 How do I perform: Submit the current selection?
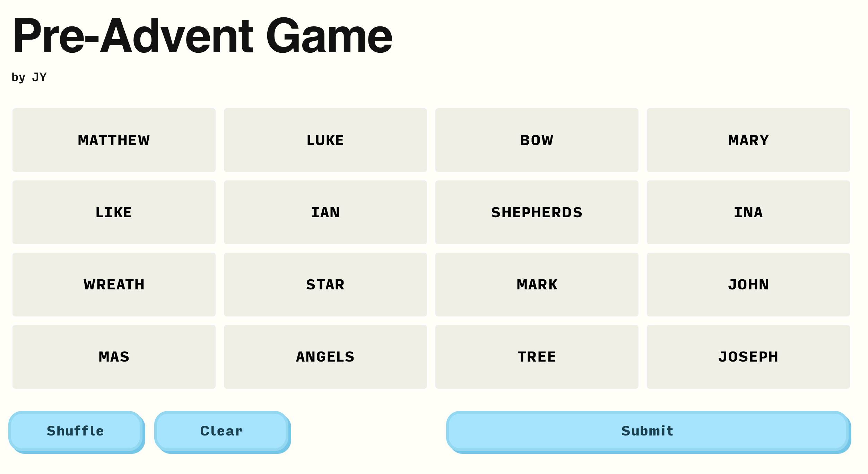(648, 431)
